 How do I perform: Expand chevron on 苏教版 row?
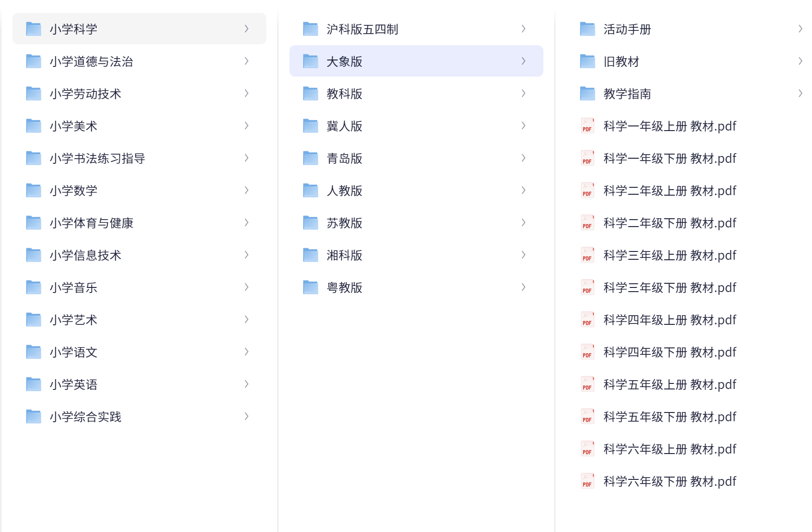pyautogui.click(x=523, y=222)
